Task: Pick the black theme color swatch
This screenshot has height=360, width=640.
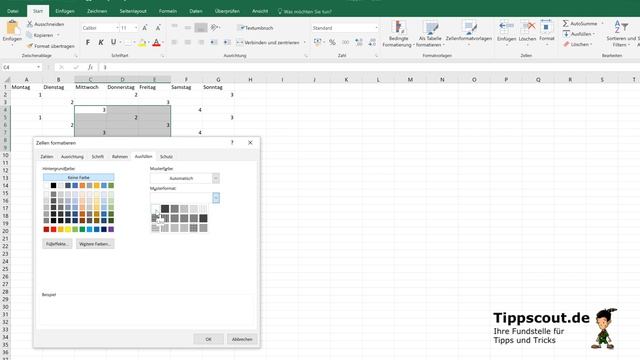Action: tap(53, 186)
